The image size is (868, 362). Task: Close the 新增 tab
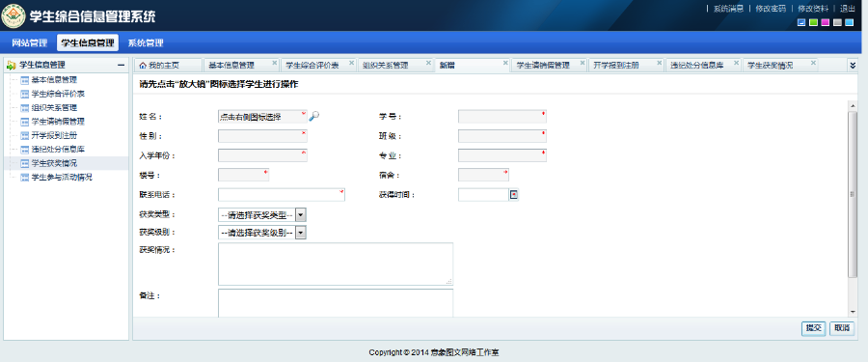(505, 63)
